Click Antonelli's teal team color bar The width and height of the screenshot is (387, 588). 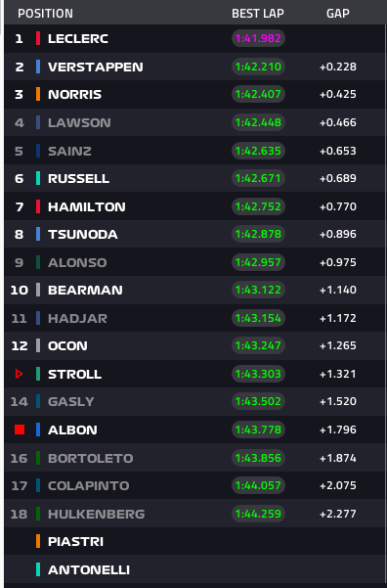tap(38, 569)
